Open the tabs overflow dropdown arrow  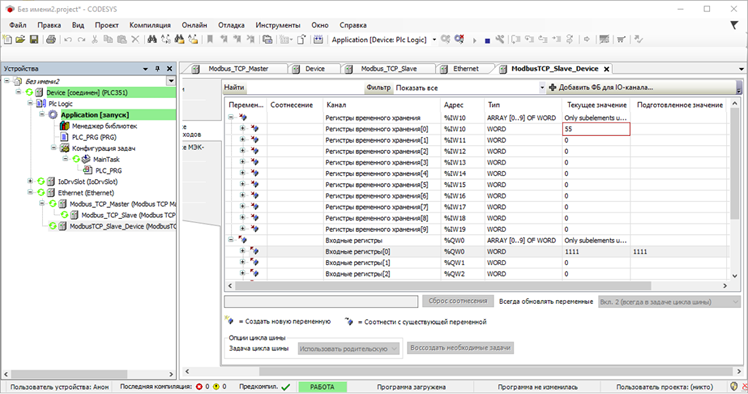coord(741,69)
